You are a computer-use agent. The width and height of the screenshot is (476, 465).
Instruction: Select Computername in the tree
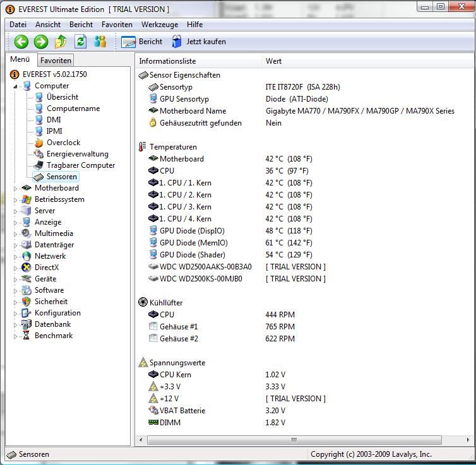73,109
